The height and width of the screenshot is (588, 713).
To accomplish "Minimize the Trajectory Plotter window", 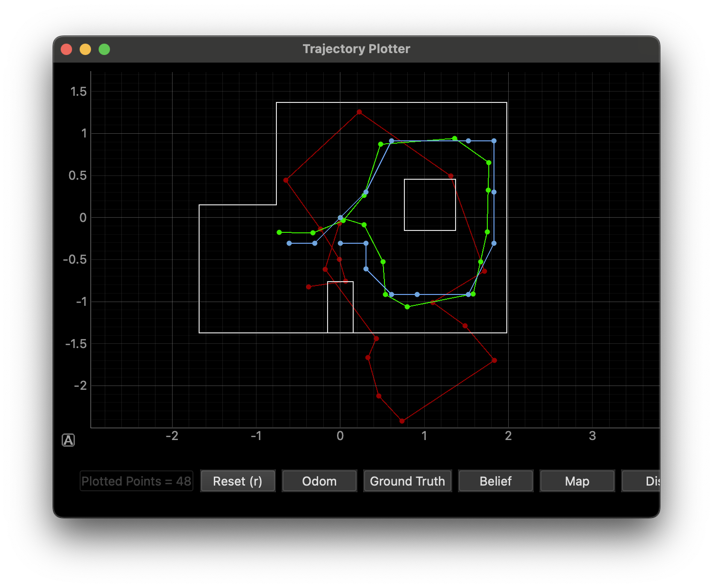I will point(85,49).
